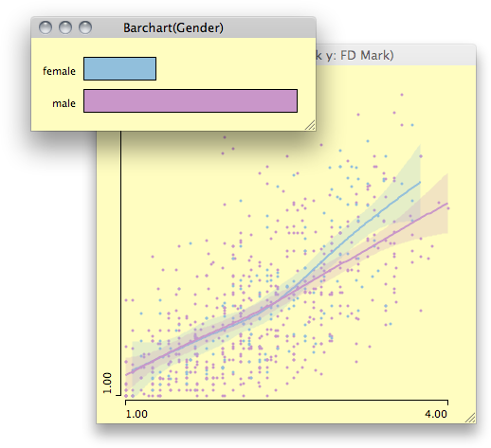Viewport: 491px width, 448px height.
Task: Click the y-axis label 1.00
Action: tap(107, 383)
